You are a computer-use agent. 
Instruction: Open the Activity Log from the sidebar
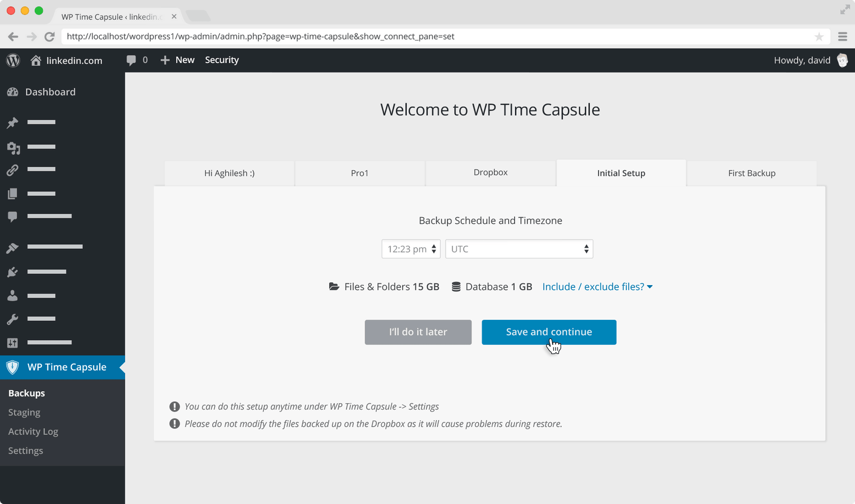pos(33,431)
